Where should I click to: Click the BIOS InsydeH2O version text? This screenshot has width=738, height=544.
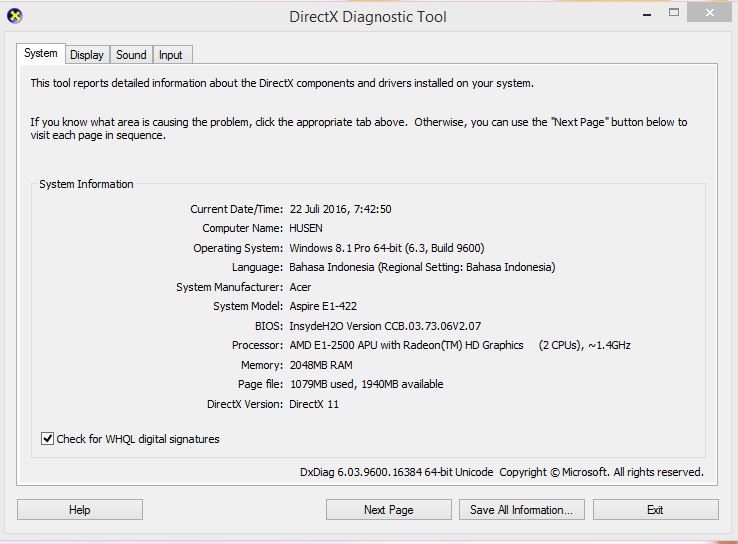(385, 326)
